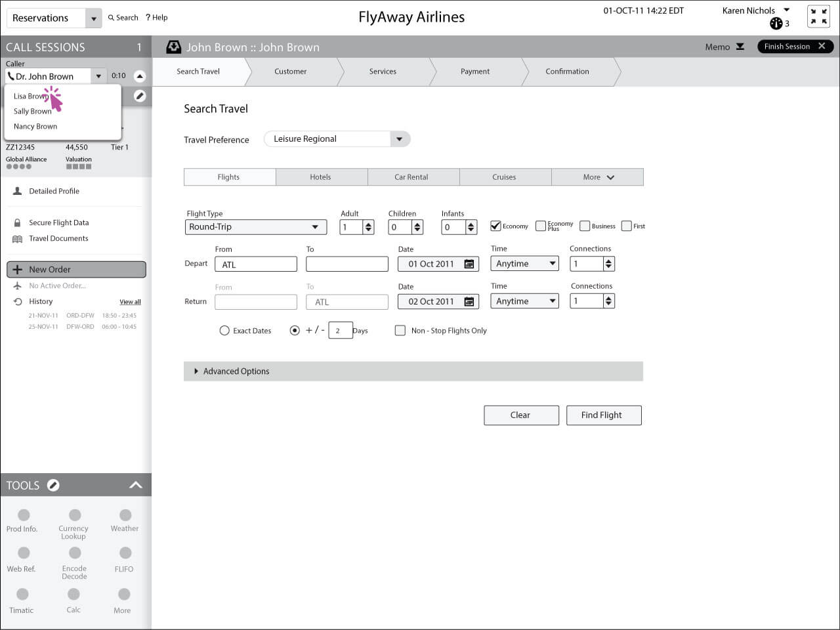840x630 pixels.
Task: Launch the Timatic tool
Action: (22, 595)
